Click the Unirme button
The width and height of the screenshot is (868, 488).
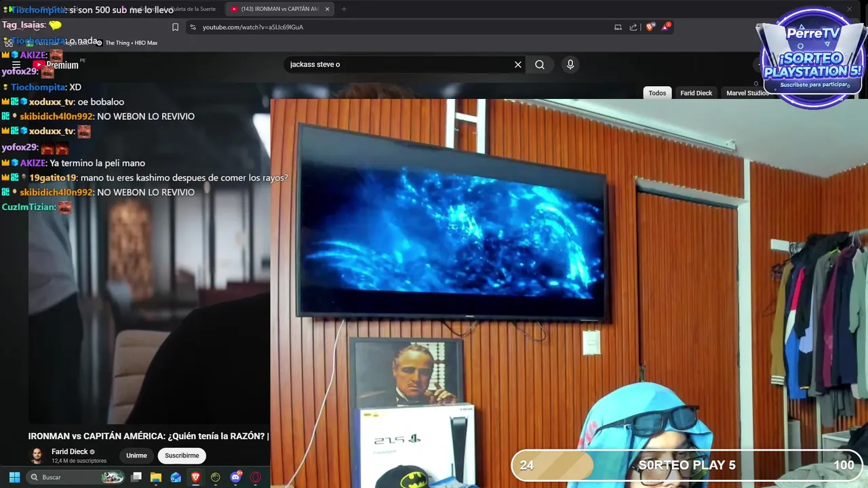click(x=136, y=455)
